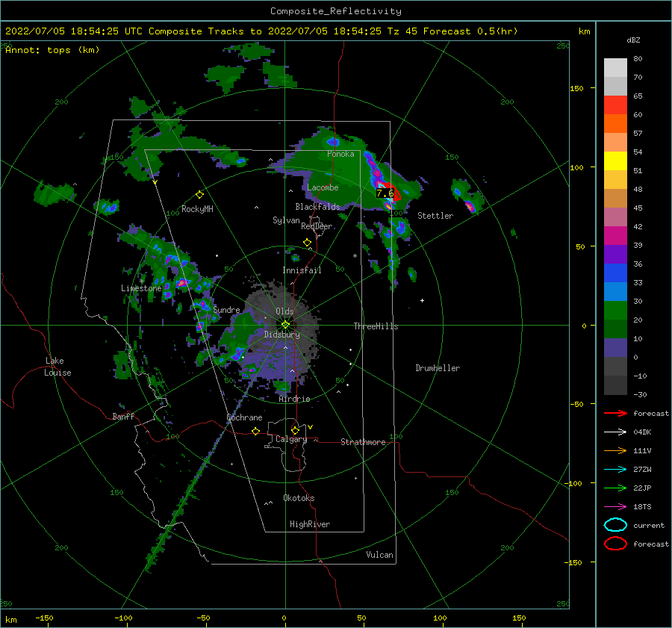Screen dimensions: 672x628
Task: Select the slate 10–0 dBZ color band
Action: click(615, 348)
